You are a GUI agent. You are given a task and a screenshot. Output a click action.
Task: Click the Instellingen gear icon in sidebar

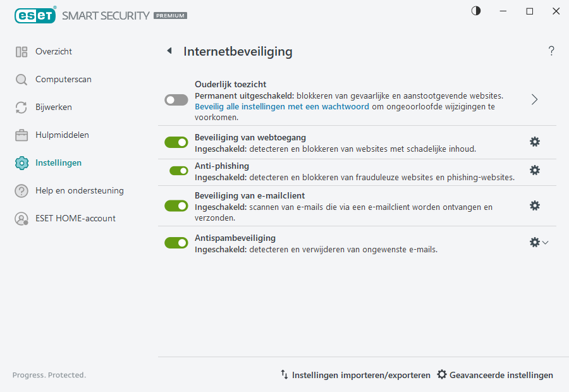point(21,162)
